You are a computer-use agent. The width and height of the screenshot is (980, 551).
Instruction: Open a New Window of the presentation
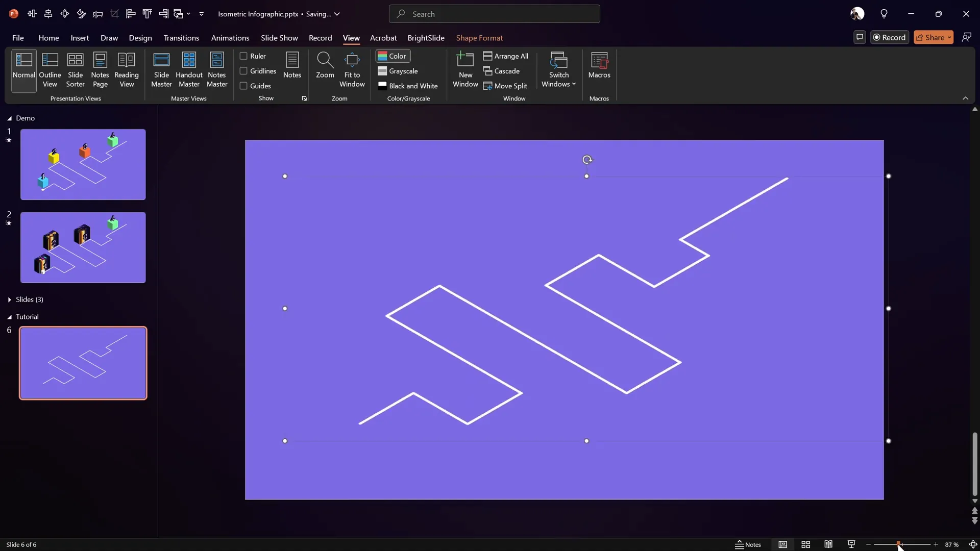click(x=464, y=70)
